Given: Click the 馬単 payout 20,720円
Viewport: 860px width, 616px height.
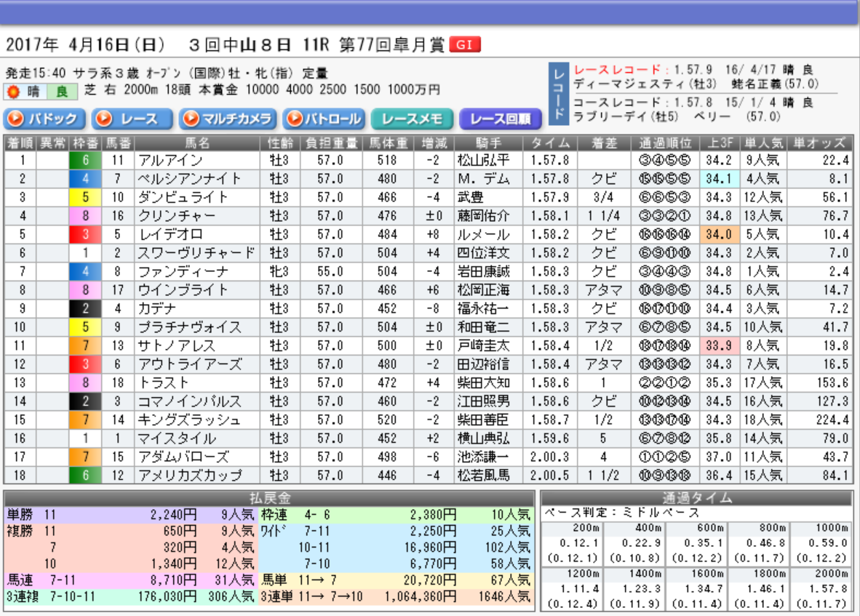Looking at the screenshot, I should (429, 580).
